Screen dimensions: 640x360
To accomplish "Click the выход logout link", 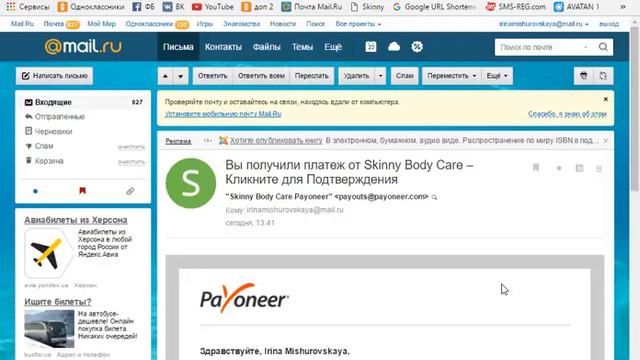I will point(609,24).
